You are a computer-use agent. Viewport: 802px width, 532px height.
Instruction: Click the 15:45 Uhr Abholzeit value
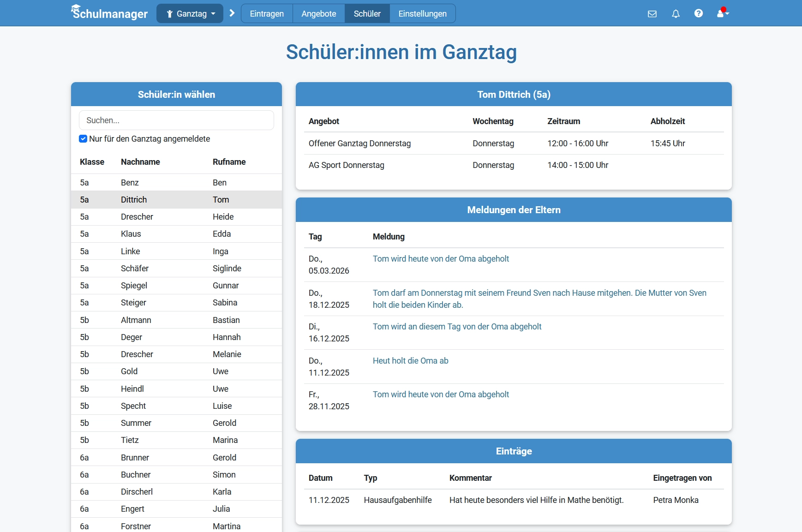(668, 143)
